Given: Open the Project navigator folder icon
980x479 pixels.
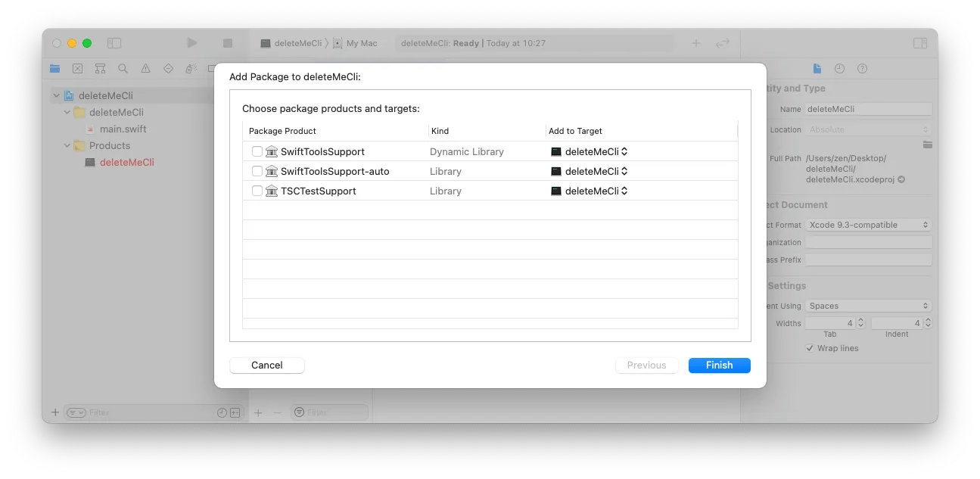Looking at the screenshot, I should pos(54,69).
